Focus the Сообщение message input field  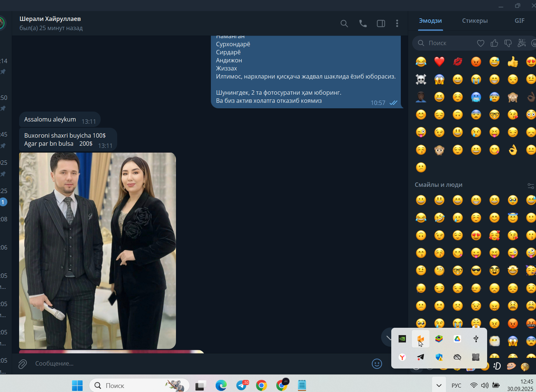(198, 363)
